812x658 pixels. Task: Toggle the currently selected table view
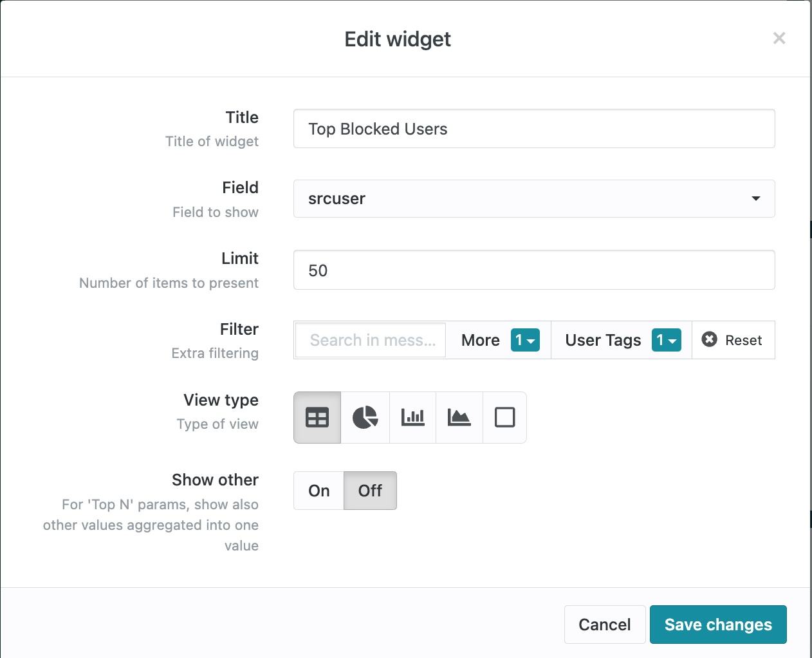317,417
